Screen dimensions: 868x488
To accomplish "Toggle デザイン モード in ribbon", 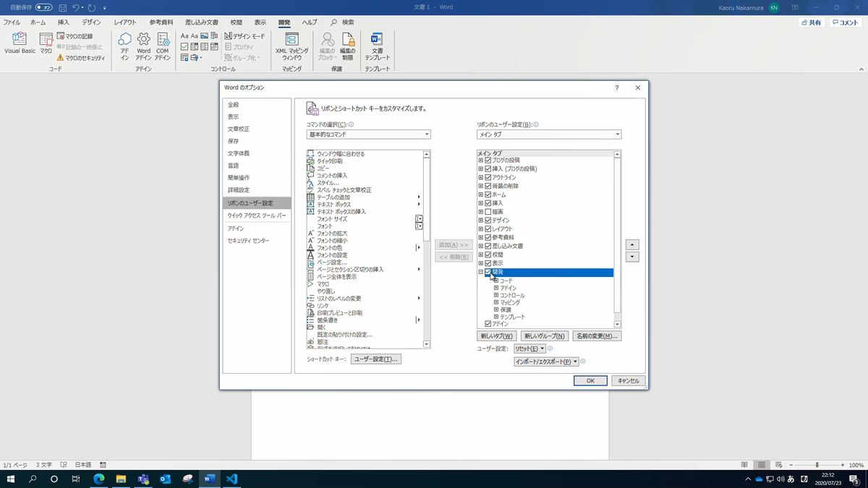I will (244, 36).
